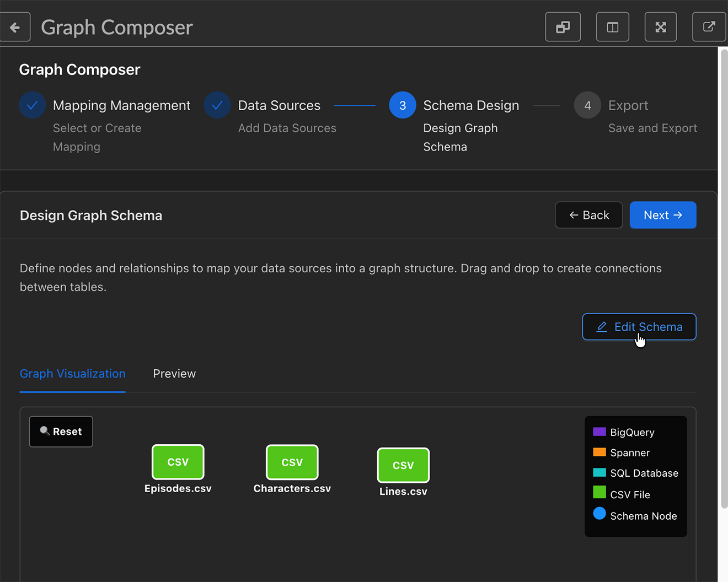Click the fullscreen expand icon
728x582 pixels.
660,27
